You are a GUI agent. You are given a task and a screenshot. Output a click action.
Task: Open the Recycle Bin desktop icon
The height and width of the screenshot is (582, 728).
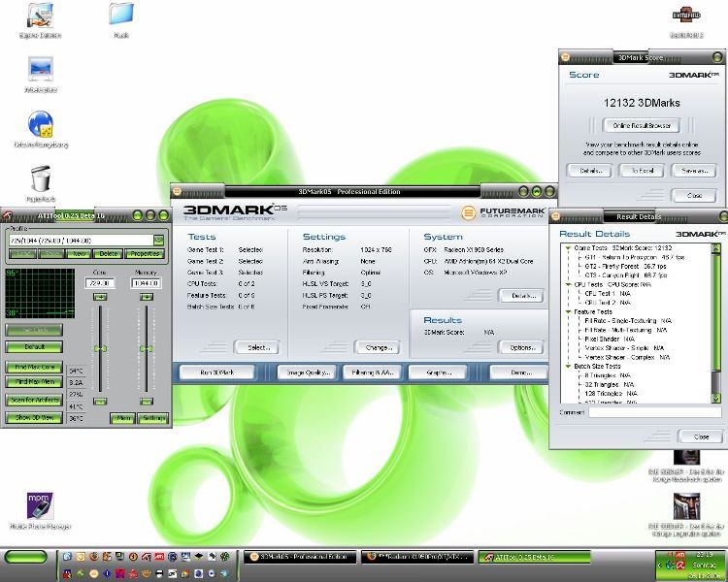pyautogui.click(x=41, y=178)
